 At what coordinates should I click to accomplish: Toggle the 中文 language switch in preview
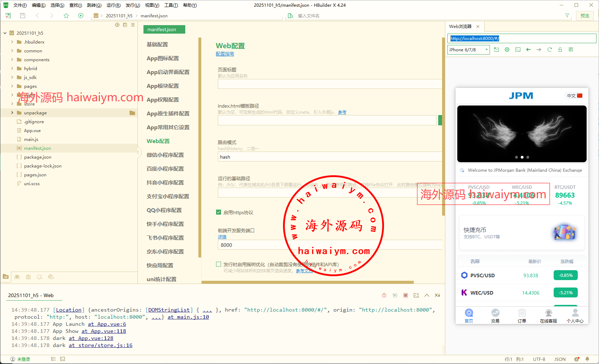click(574, 96)
